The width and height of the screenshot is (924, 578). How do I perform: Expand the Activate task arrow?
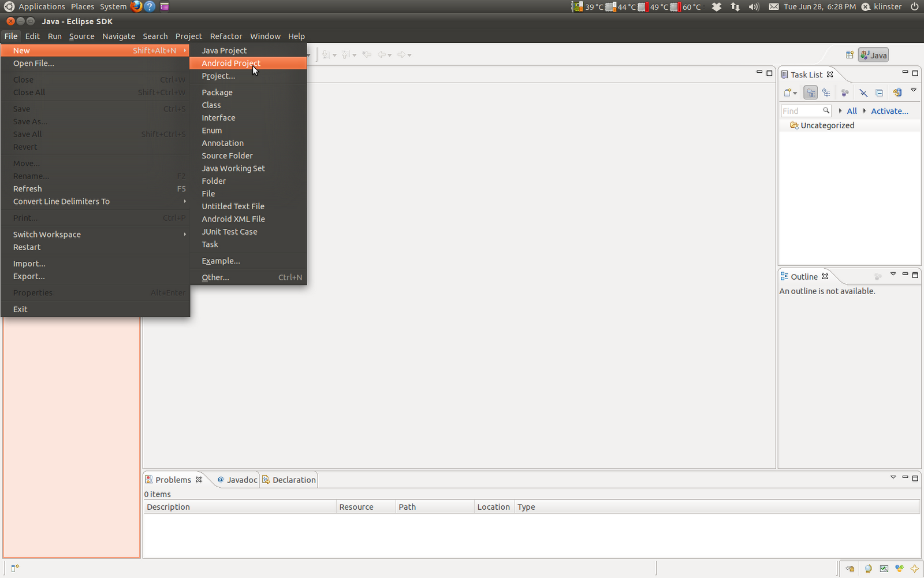(865, 110)
